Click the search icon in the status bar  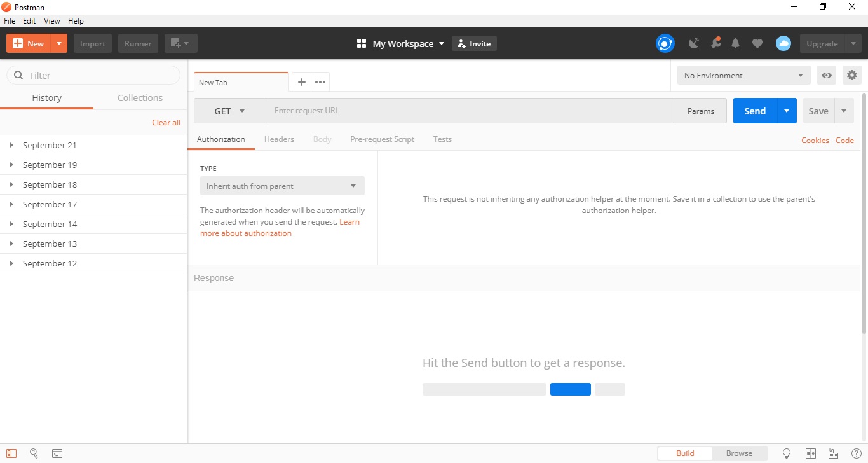point(34,453)
